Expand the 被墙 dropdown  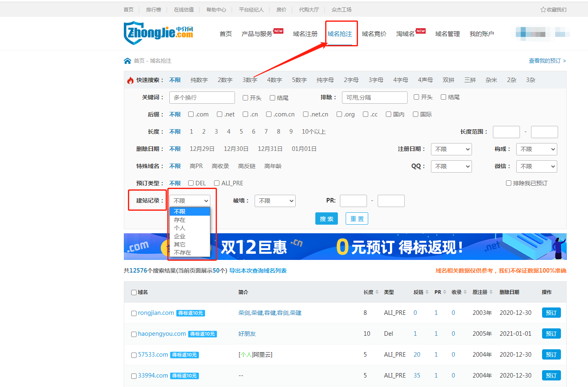click(x=275, y=201)
